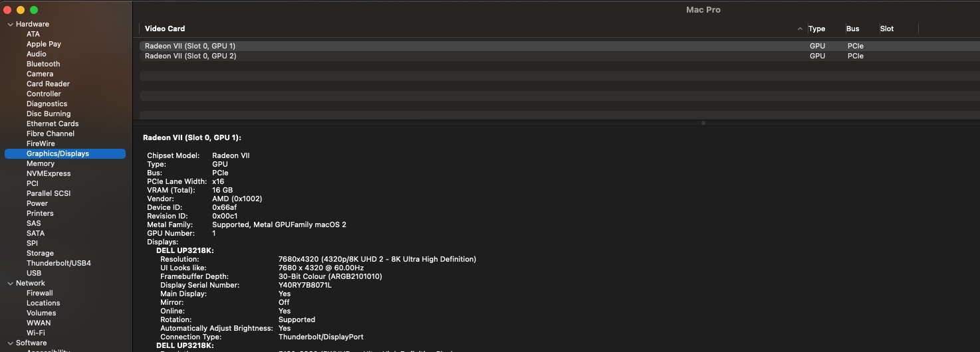The image size is (980, 352).
Task: Open WWAN under Network
Action: click(x=39, y=323)
